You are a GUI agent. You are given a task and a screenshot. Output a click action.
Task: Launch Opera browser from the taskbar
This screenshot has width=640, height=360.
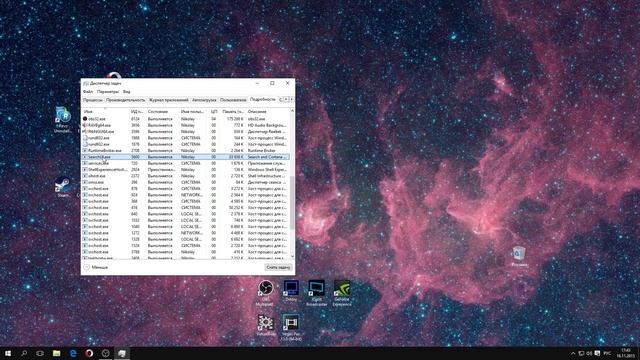[89, 353]
